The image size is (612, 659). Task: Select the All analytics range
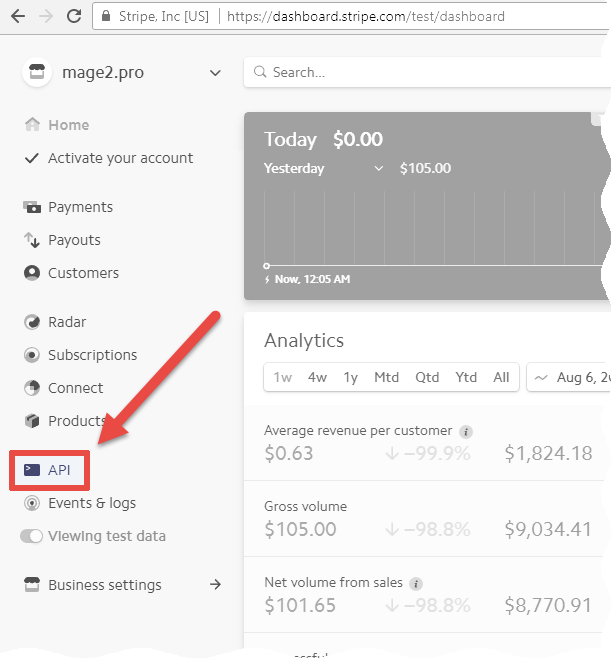tap(501, 377)
